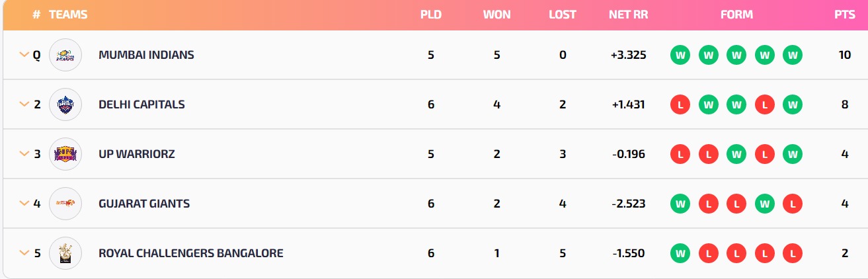Click the Delhi Capitals team logo
The image size is (868, 279).
[x=65, y=104]
